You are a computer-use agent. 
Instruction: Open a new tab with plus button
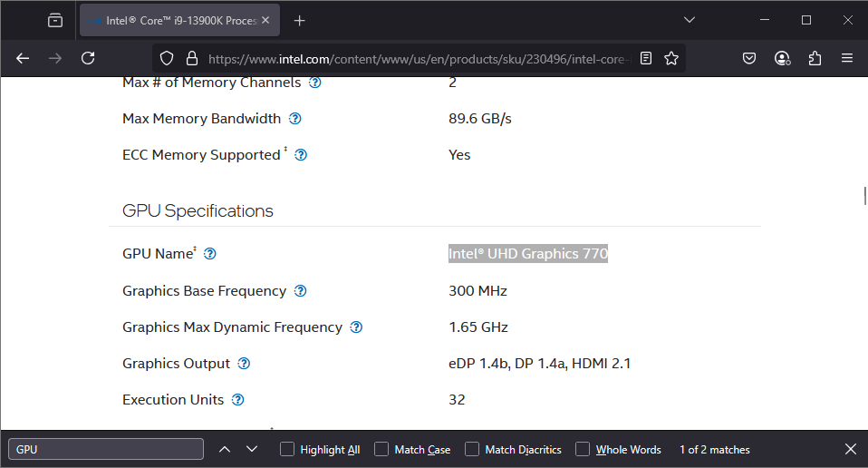[300, 20]
